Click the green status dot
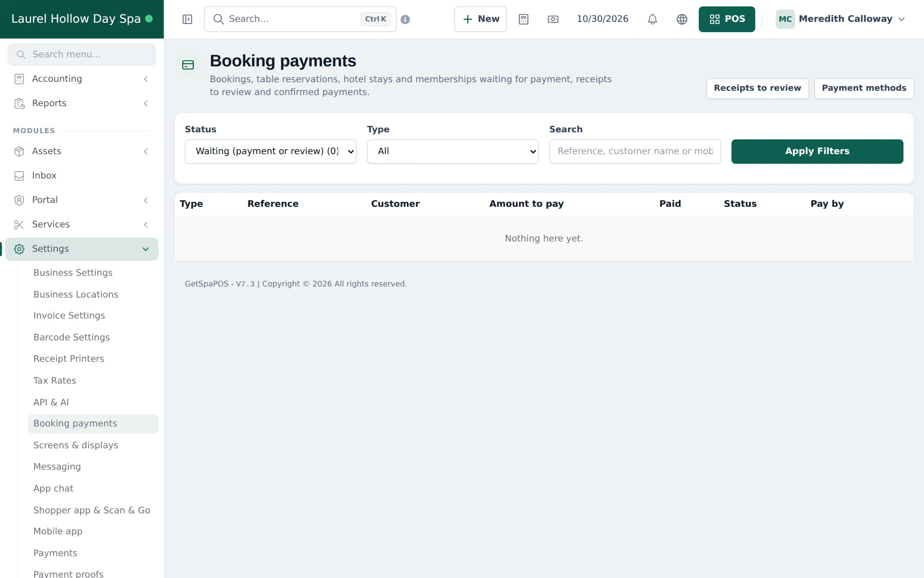The width and height of the screenshot is (924, 578). [x=149, y=19]
